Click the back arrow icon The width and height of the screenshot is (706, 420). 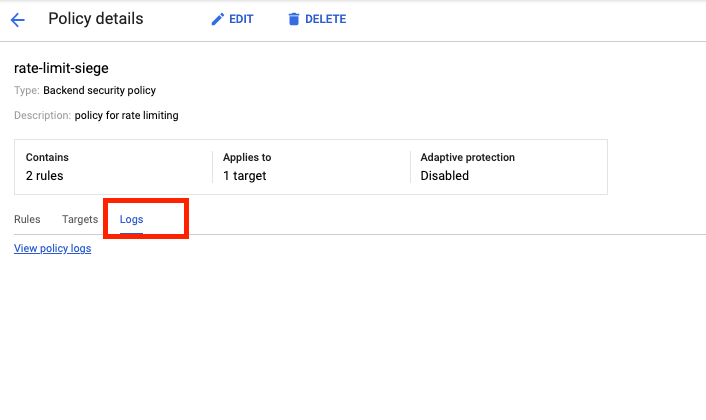coord(18,19)
